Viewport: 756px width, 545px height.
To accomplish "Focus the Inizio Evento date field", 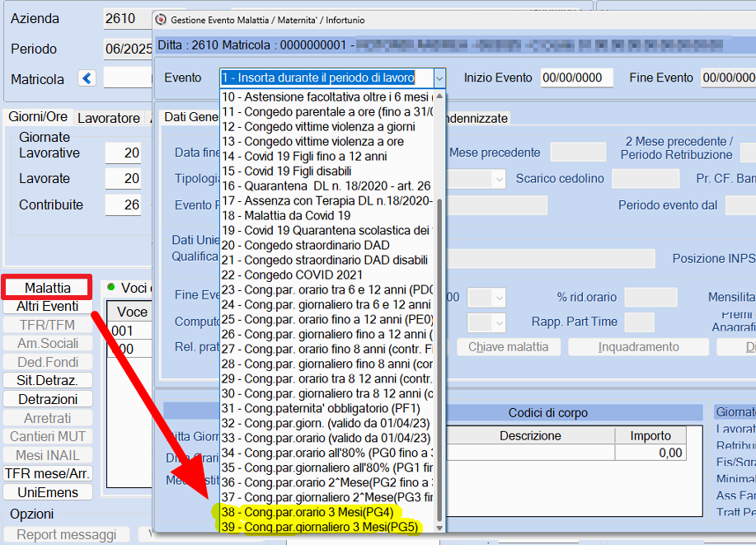I will pos(576,78).
